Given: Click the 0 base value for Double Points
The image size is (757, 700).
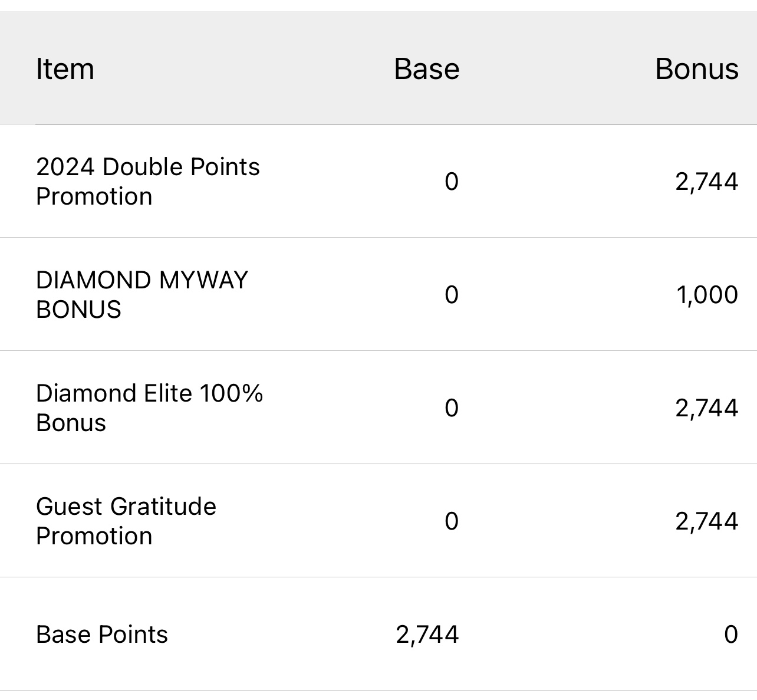Looking at the screenshot, I should click(452, 181).
